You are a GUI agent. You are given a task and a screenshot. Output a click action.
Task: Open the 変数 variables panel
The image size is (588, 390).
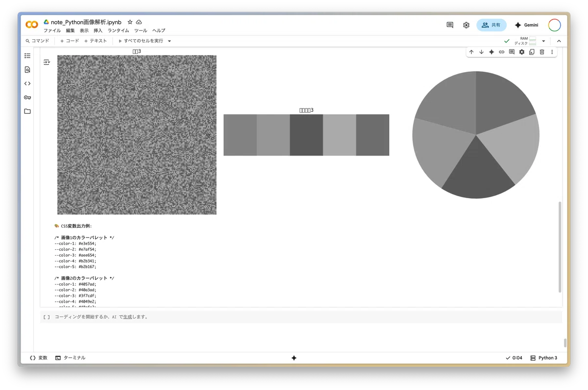[x=39, y=358]
